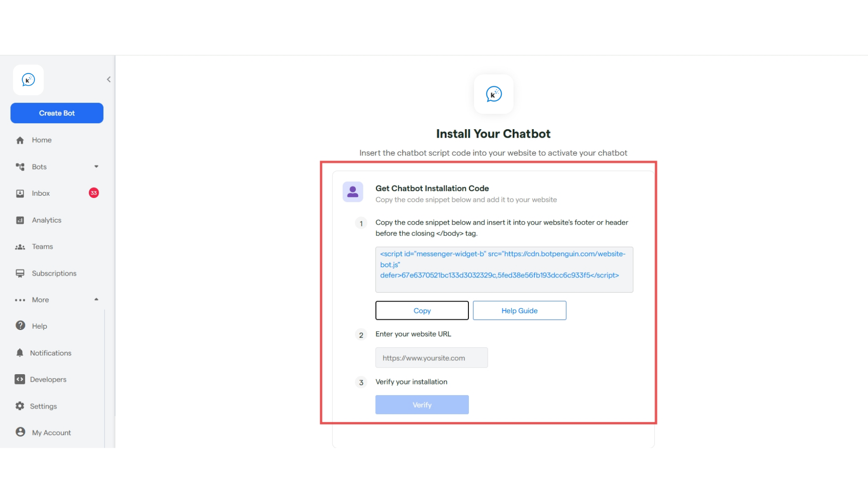Open the My Account sidebar entry
The image size is (868, 502).
click(x=52, y=433)
